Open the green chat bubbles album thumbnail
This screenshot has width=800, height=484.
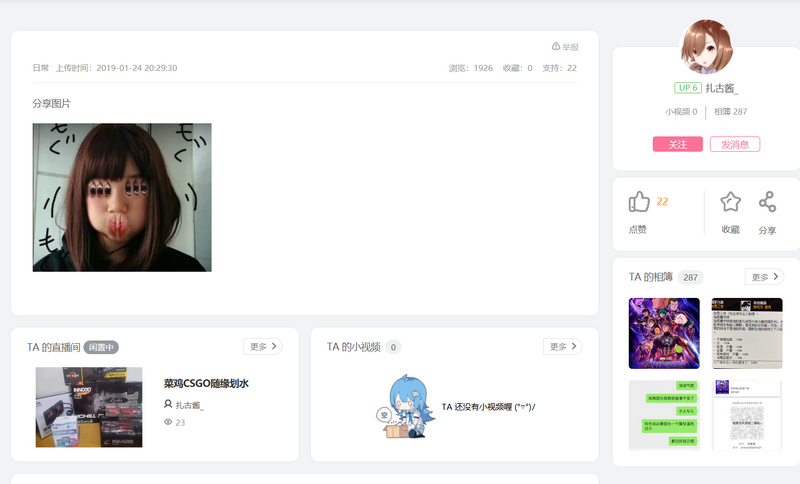(664, 416)
